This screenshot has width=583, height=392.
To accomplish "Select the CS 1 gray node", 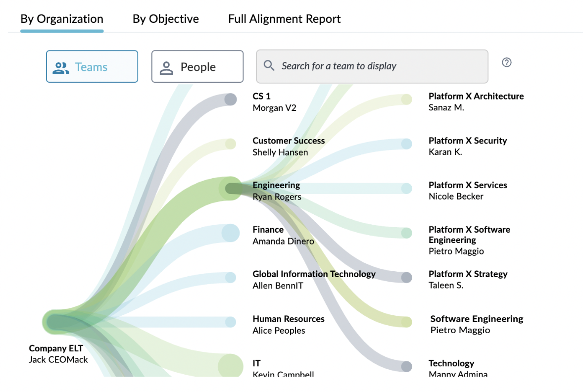I will click(231, 99).
